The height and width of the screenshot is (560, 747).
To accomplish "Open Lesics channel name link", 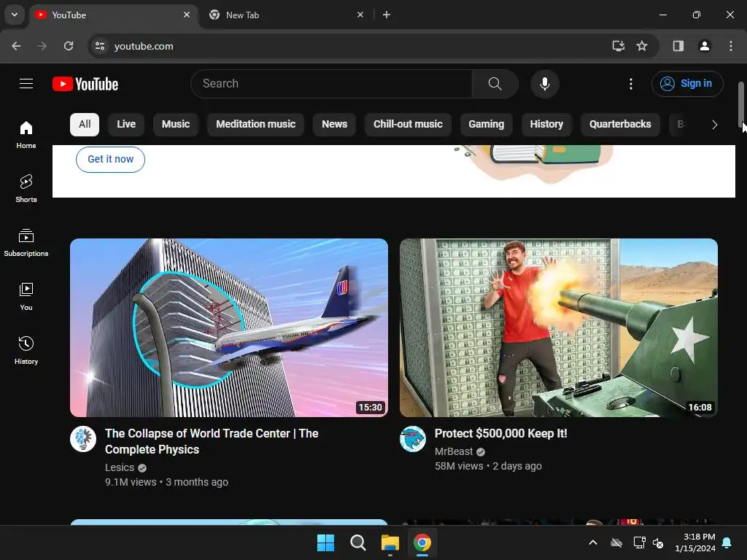I will tap(120, 467).
